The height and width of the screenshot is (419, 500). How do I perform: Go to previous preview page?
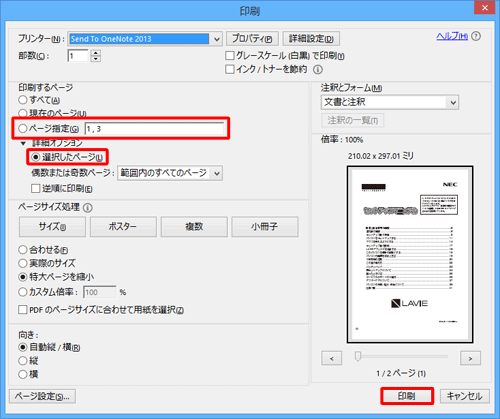tap(331, 359)
